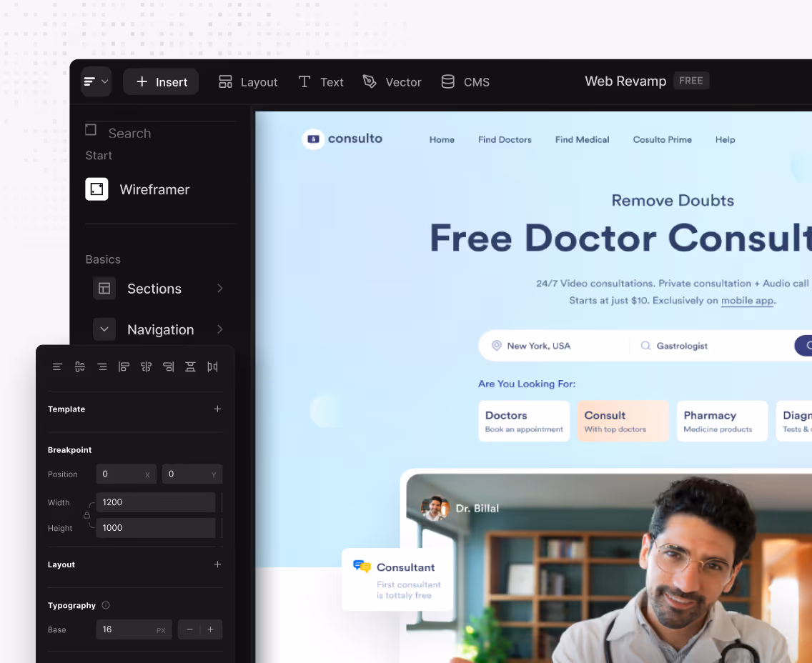The width and height of the screenshot is (812, 663).
Task: Select the Consult with top doctors card
Action: 623,421
